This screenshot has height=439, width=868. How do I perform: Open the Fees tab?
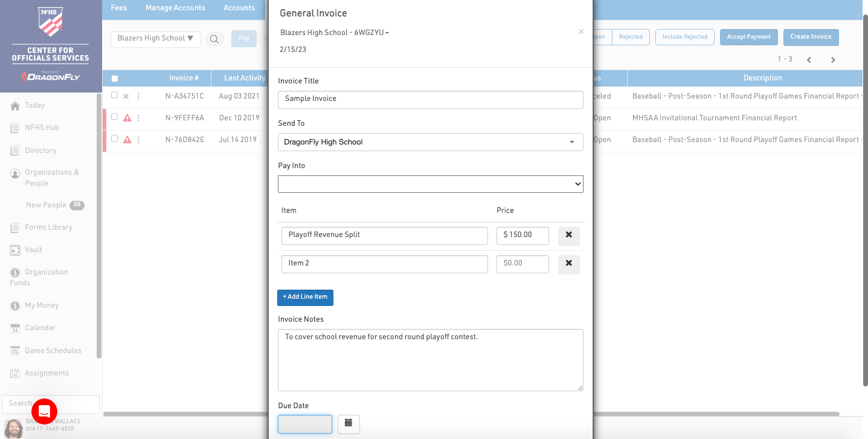119,8
